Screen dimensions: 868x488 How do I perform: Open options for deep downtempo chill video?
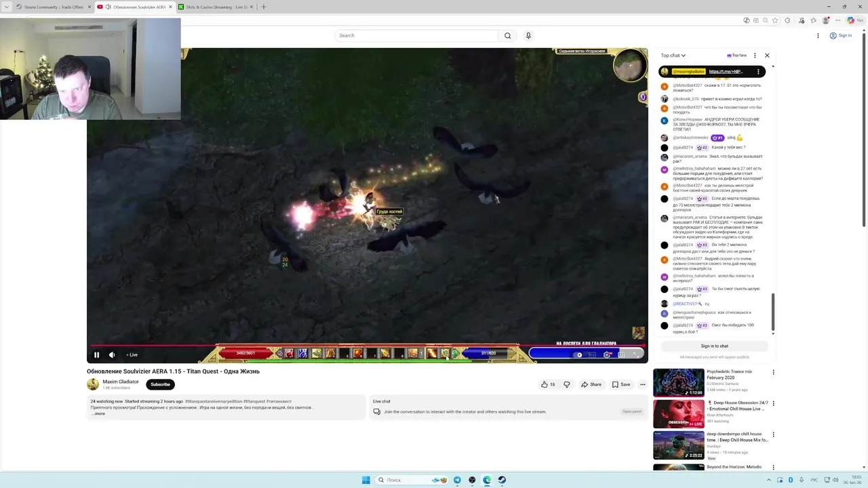(773, 434)
